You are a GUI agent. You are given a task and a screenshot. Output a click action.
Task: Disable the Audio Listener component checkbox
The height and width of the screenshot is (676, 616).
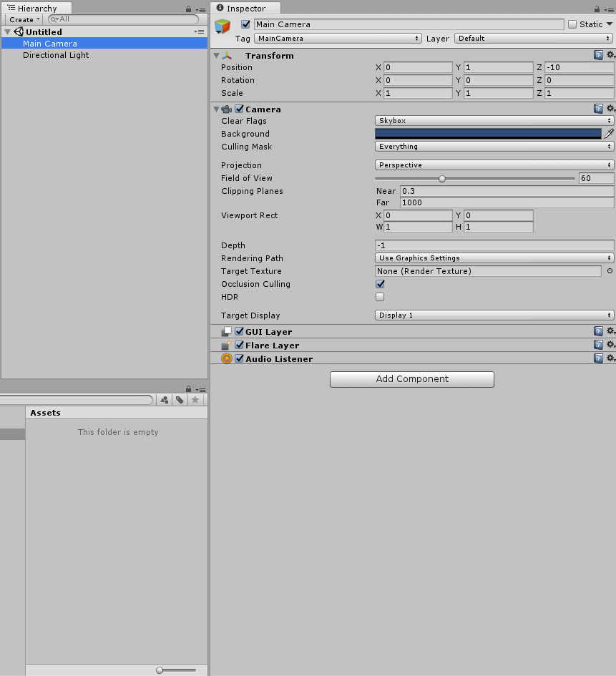239,358
